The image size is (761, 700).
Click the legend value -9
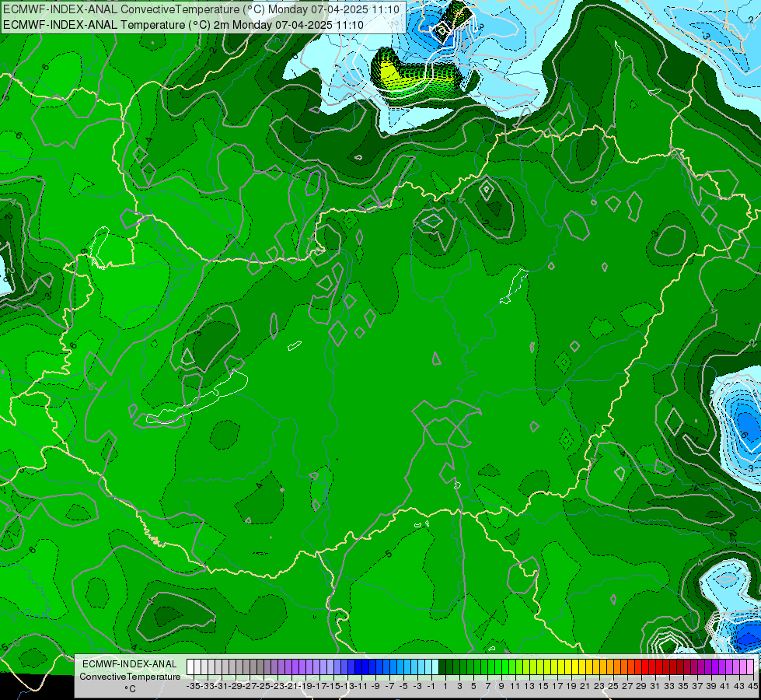(375, 686)
